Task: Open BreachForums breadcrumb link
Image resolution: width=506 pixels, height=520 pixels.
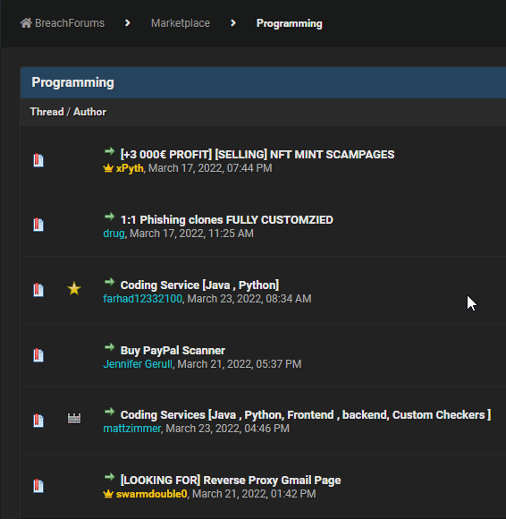Action: (x=70, y=23)
